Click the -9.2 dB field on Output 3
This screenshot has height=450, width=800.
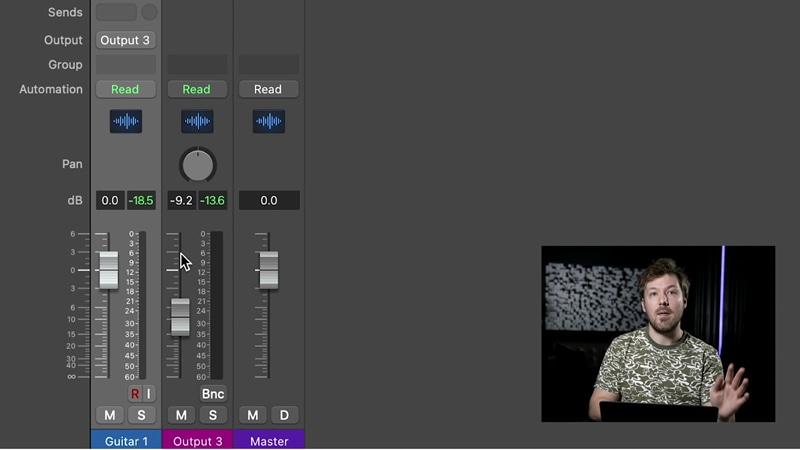coord(181,200)
